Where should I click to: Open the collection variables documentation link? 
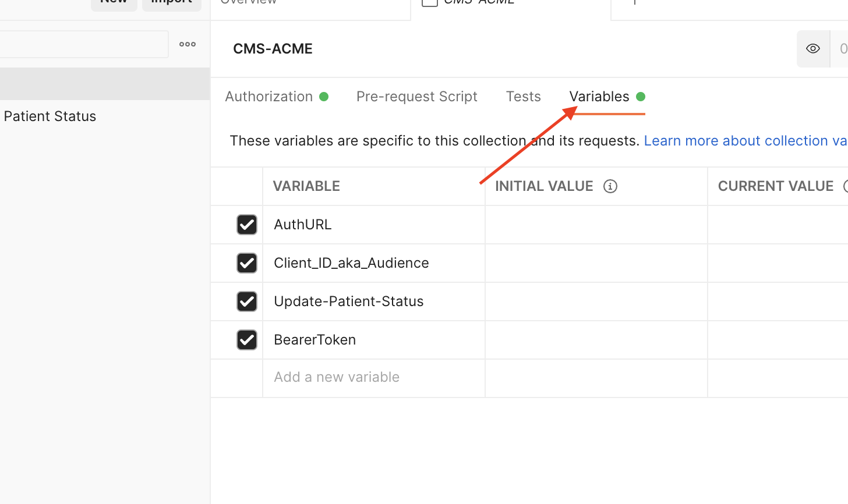coord(744,140)
